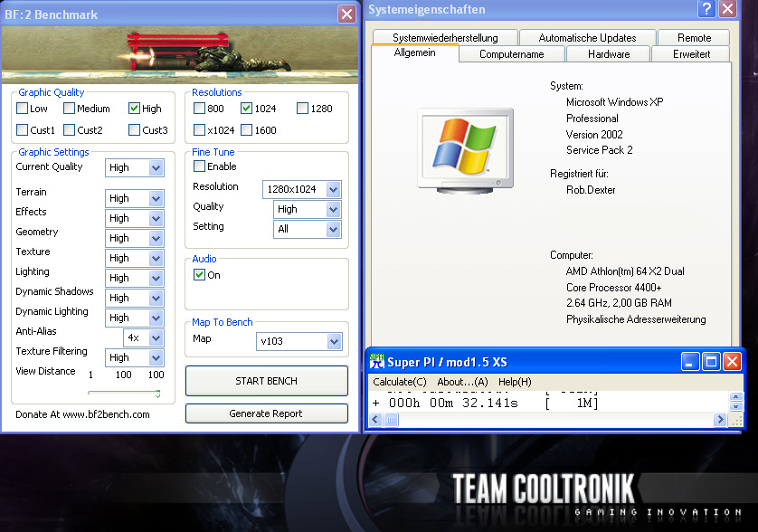Click Generate Report button
Screen dimensions: 758x532
click(x=266, y=413)
